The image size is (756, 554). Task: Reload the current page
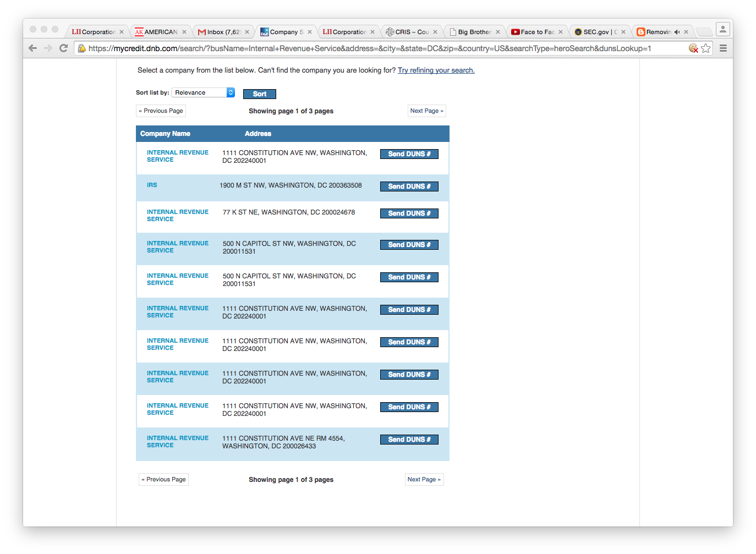coord(63,48)
